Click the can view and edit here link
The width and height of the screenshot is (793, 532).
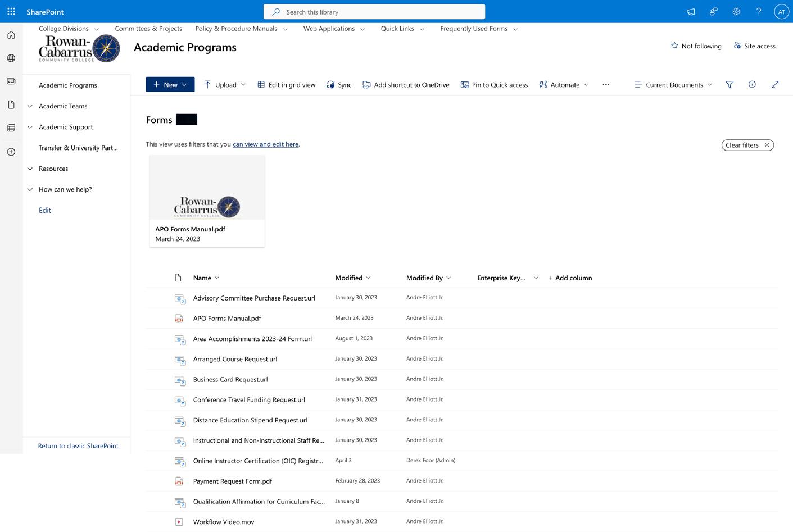pos(265,144)
